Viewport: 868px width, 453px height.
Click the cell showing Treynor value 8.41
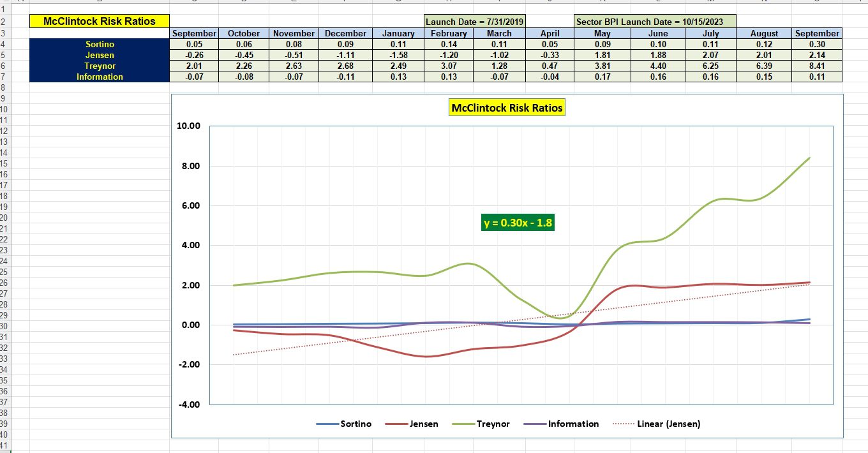(x=818, y=66)
